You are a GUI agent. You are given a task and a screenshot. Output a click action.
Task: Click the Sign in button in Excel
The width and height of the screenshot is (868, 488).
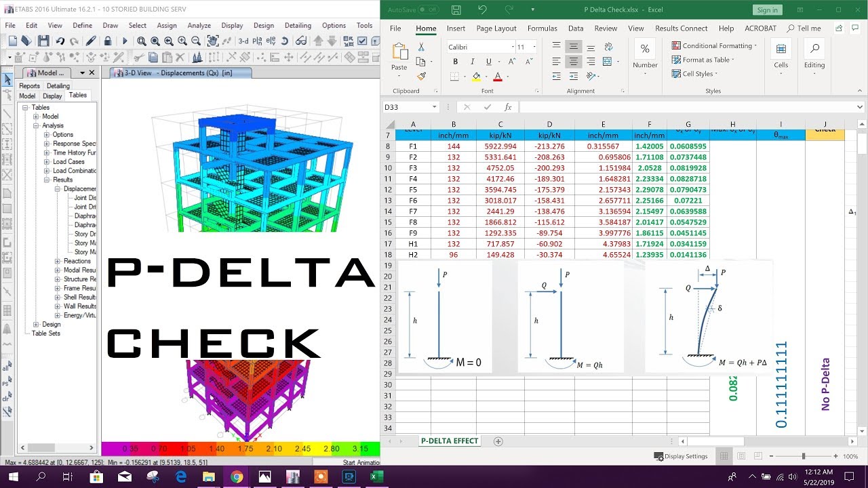click(x=767, y=9)
